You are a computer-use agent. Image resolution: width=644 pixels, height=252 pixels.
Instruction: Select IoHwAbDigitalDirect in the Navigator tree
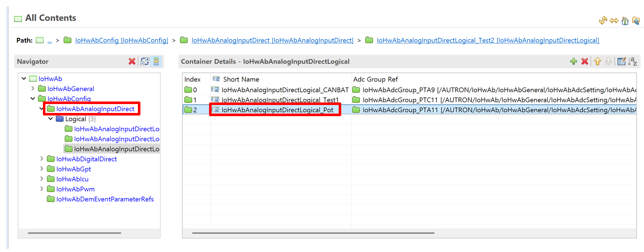[x=86, y=159]
